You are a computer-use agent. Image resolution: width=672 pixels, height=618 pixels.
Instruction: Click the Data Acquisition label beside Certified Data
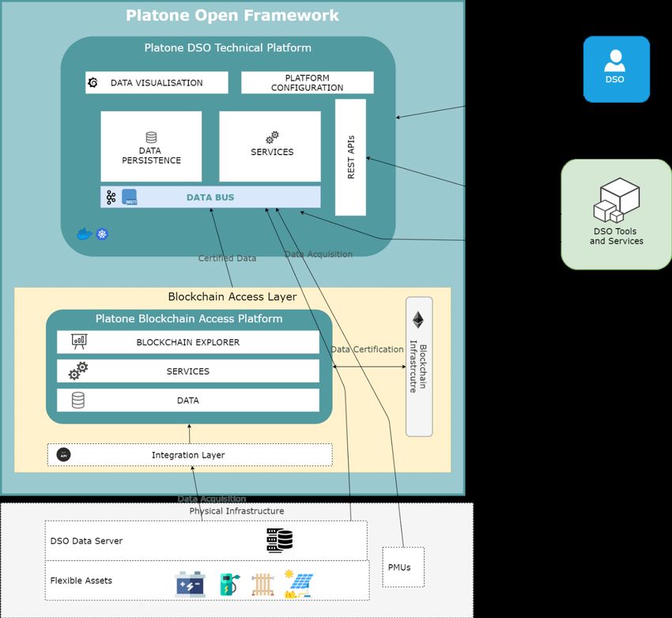pyautogui.click(x=319, y=254)
